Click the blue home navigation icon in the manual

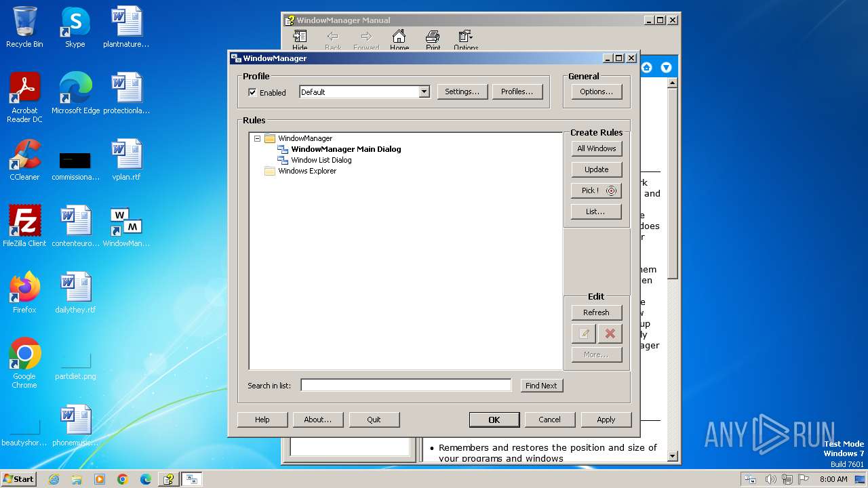pos(646,67)
